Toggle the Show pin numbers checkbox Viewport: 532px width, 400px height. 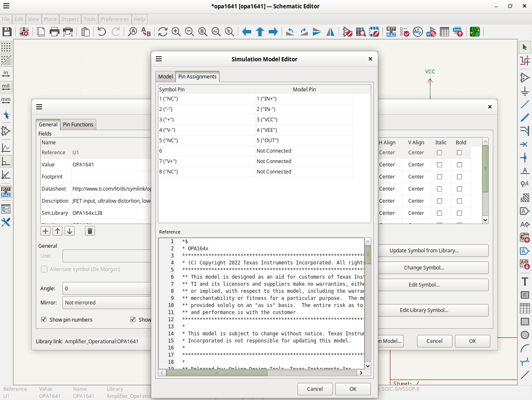coord(44,319)
